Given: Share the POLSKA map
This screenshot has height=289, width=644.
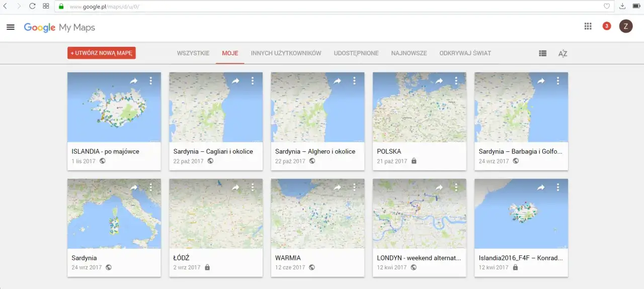Looking at the screenshot, I should click(x=439, y=81).
